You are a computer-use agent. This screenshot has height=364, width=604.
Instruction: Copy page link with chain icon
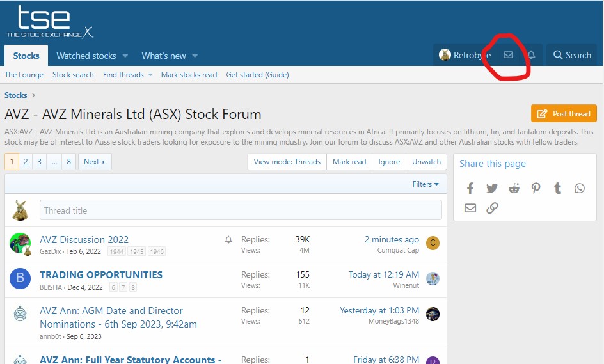point(492,208)
